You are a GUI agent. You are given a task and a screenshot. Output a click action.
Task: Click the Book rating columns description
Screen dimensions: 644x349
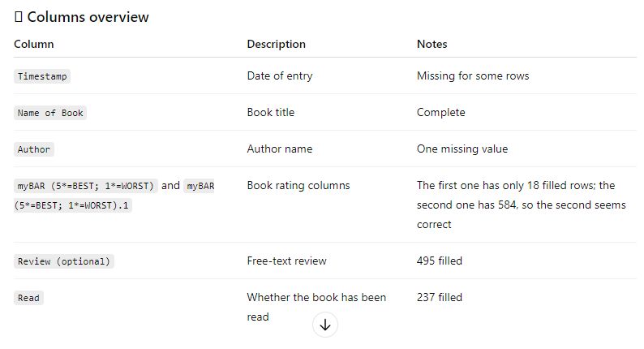pyautogui.click(x=298, y=185)
